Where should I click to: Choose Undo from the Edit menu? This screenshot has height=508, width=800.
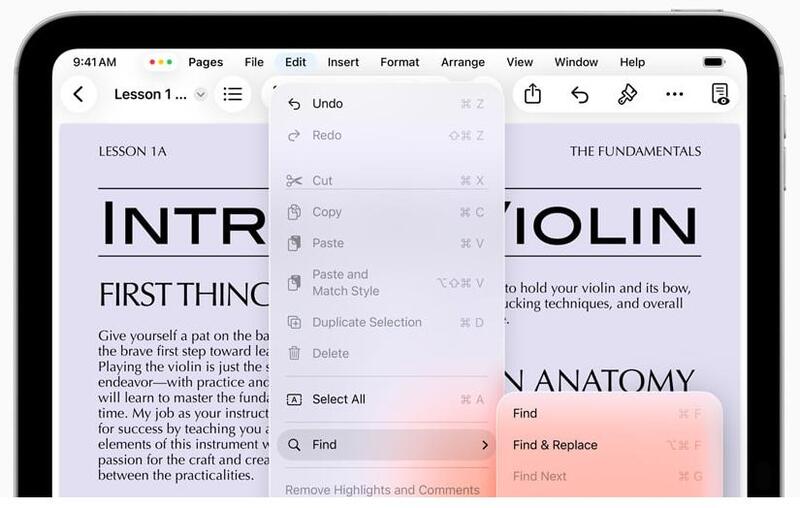click(x=386, y=104)
